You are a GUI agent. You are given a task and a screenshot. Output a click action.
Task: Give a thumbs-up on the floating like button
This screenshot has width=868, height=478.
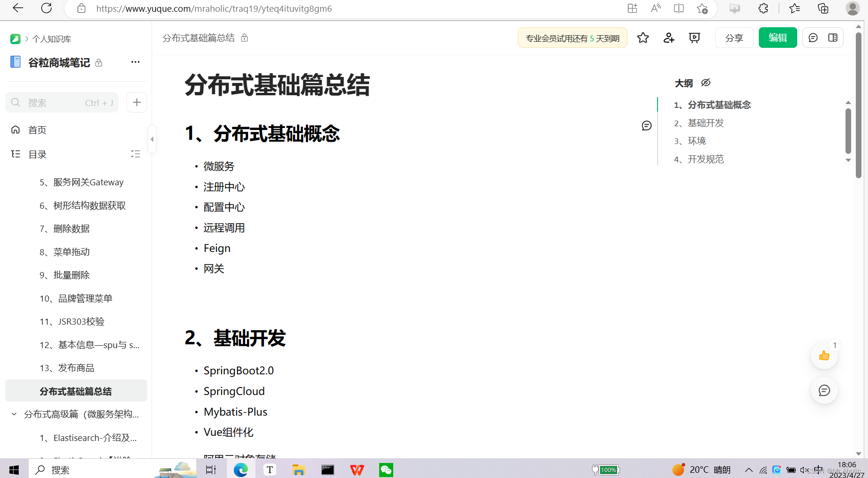tap(824, 356)
